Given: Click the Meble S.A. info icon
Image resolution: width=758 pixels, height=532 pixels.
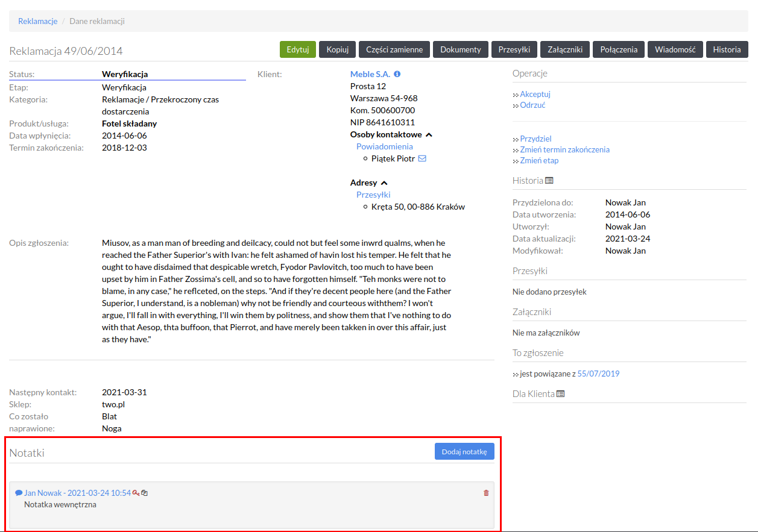Looking at the screenshot, I should pyautogui.click(x=397, y=74).
